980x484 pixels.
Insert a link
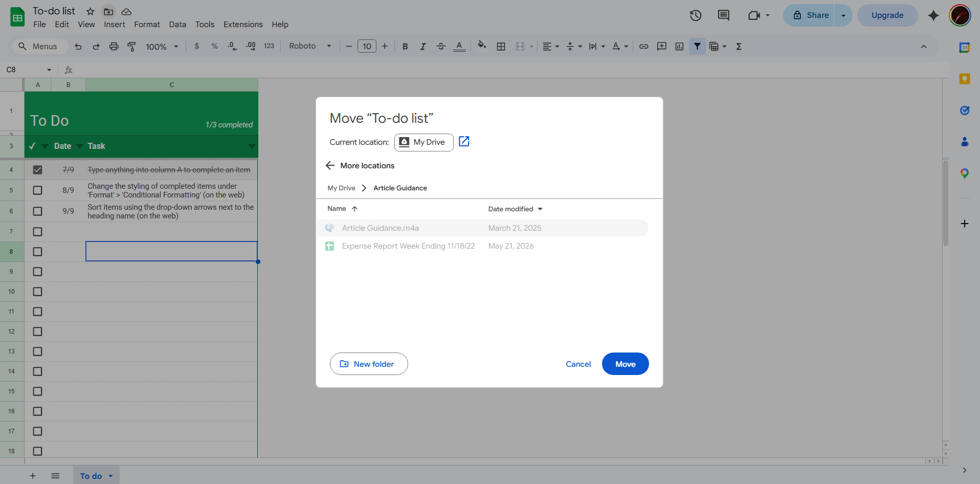644,47
